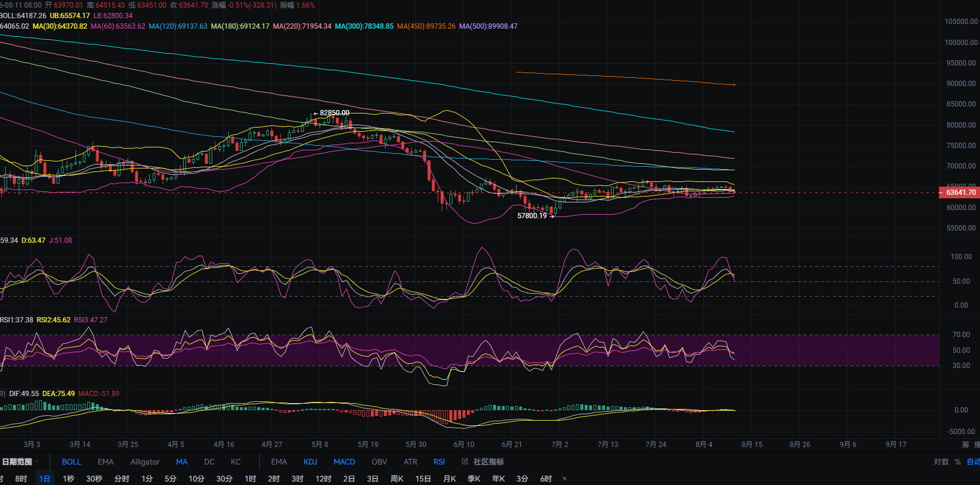The width and height of the screenshot is (980, 485).
Task: Select the 分时 time-sharing view
Action: click(x=122, y=479)
